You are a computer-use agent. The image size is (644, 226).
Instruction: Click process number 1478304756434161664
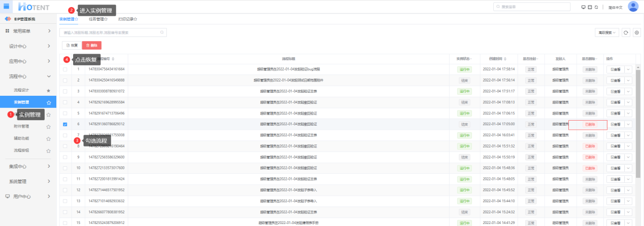(x=106, y=69)
